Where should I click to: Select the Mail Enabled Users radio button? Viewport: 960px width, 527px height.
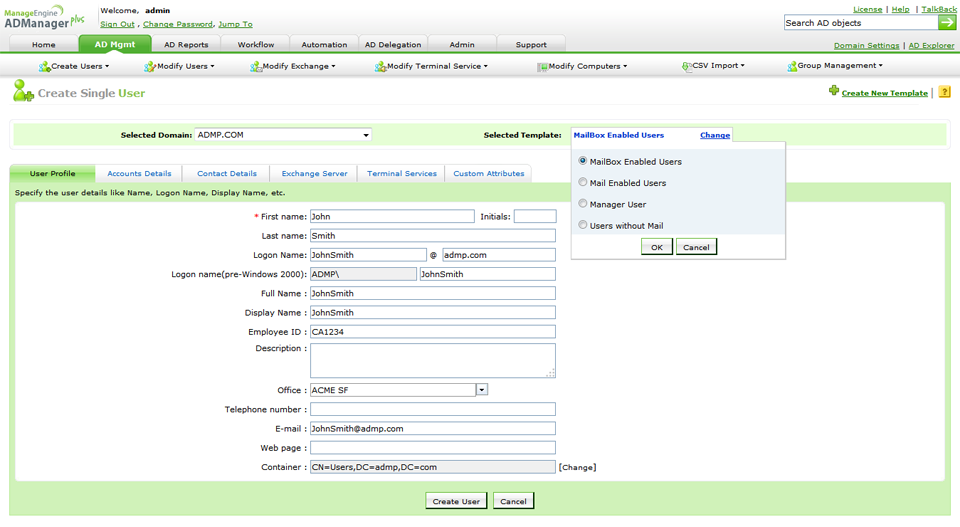pos(583,183)
